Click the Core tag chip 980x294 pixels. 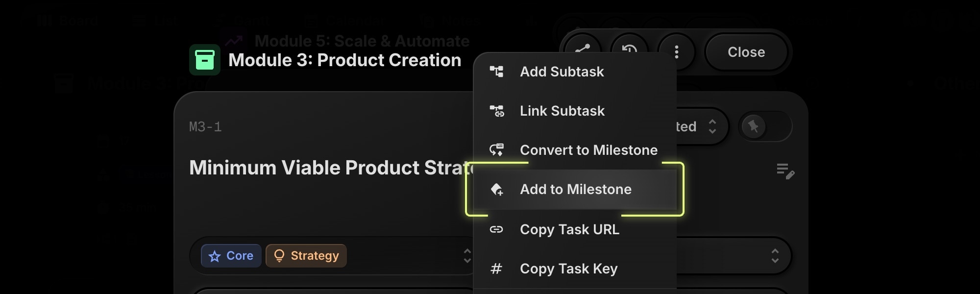pyautogui.click(x=231, y=256)
